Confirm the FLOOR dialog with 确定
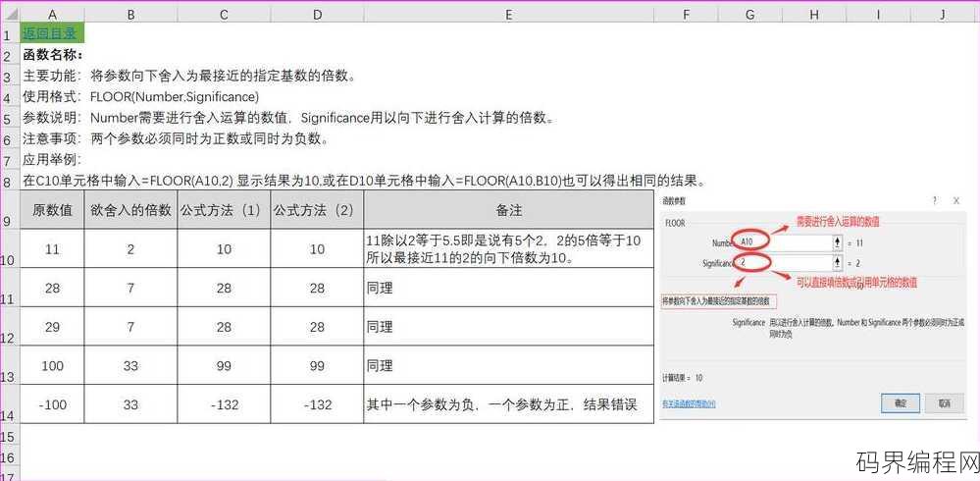Screen dimensions: 980x481 [901, 403]
